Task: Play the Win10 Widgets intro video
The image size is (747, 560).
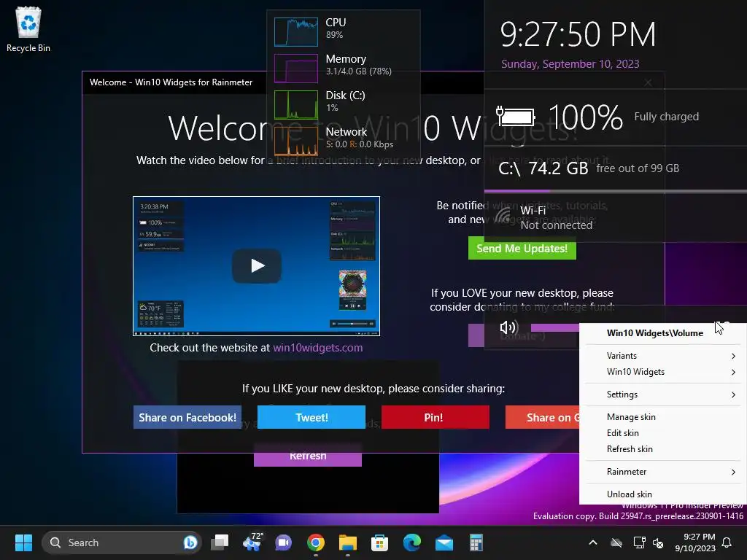Action: 257,265
